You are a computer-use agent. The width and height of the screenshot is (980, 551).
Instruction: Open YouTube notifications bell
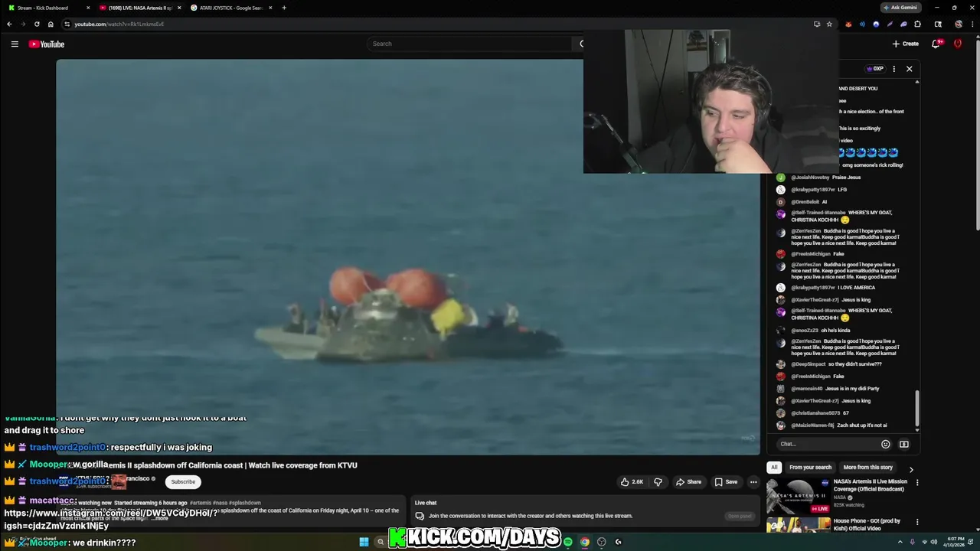coord(936,44)
